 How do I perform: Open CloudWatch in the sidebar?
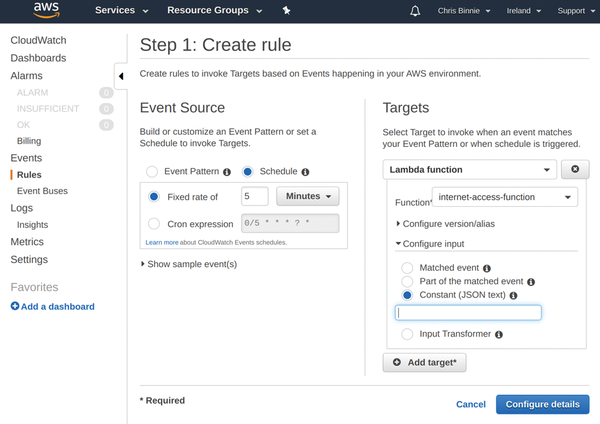[38, 40]
